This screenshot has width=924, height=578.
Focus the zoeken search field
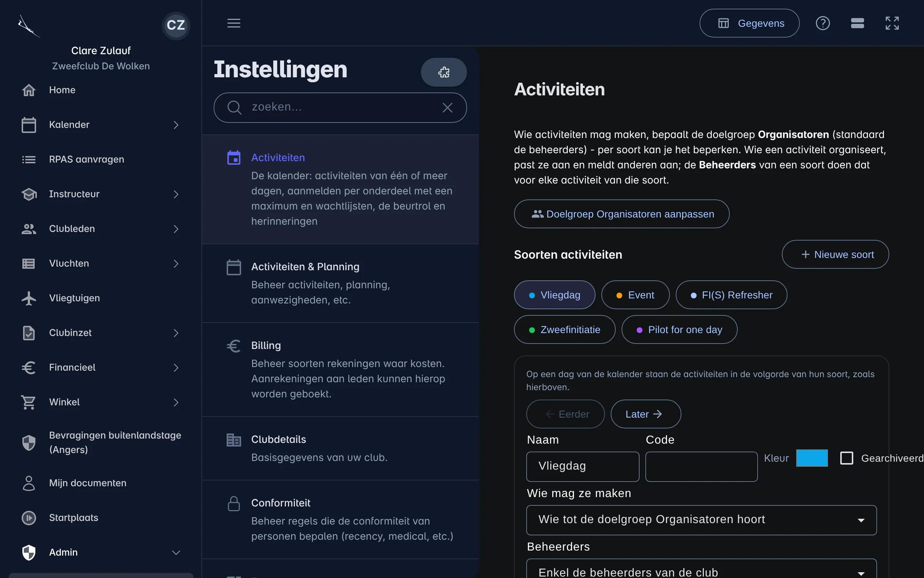pyautogui.click(x=340, y=107)
